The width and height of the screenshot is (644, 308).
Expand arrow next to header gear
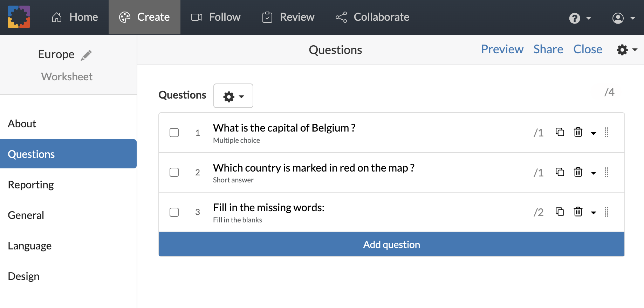click(635, 50)
